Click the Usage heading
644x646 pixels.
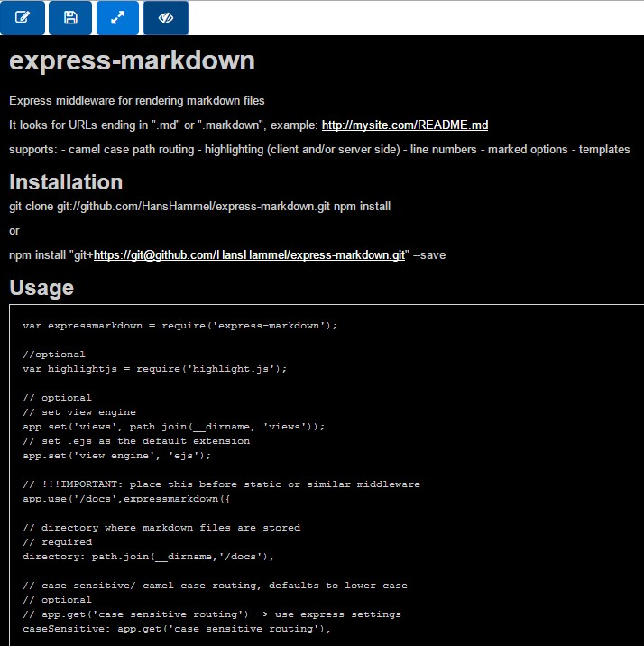(41, 288)
